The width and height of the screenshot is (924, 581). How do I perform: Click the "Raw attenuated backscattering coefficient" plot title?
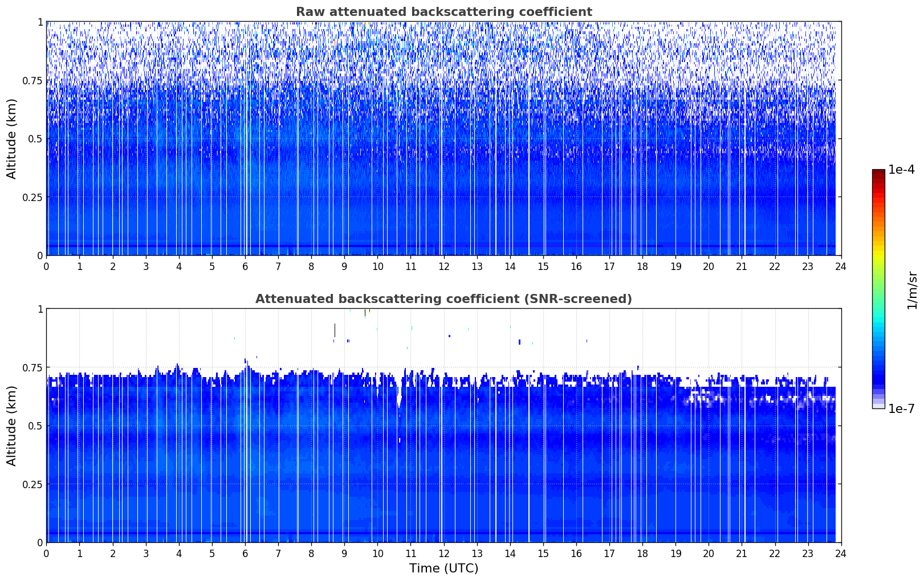(443, 12)
